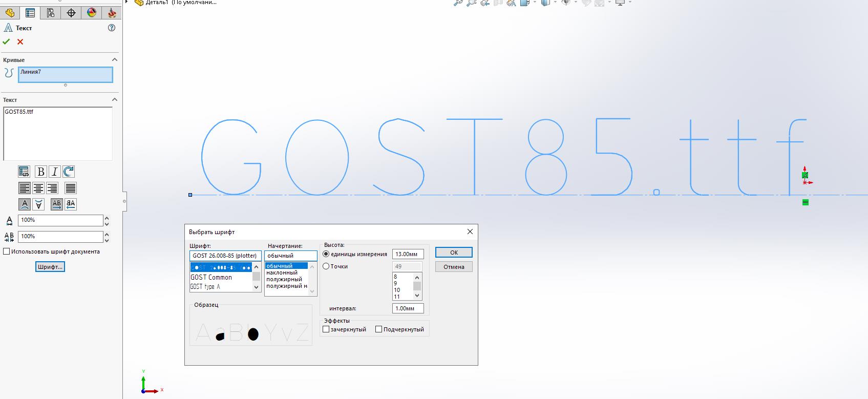Select the 'Точки' radio button
Viewport: 868px width, 399px height.
tap(326, 266)
